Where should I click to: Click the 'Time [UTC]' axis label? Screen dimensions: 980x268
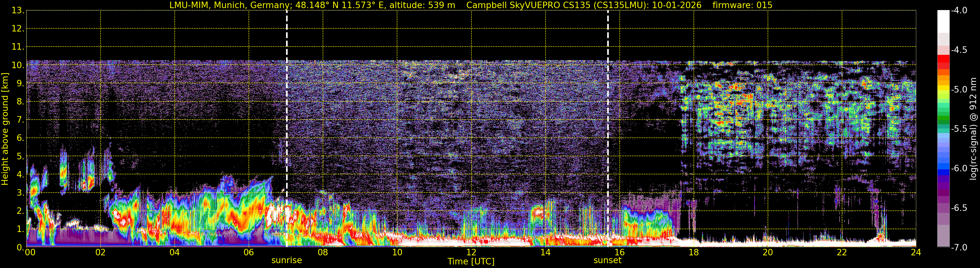(471, 262)
